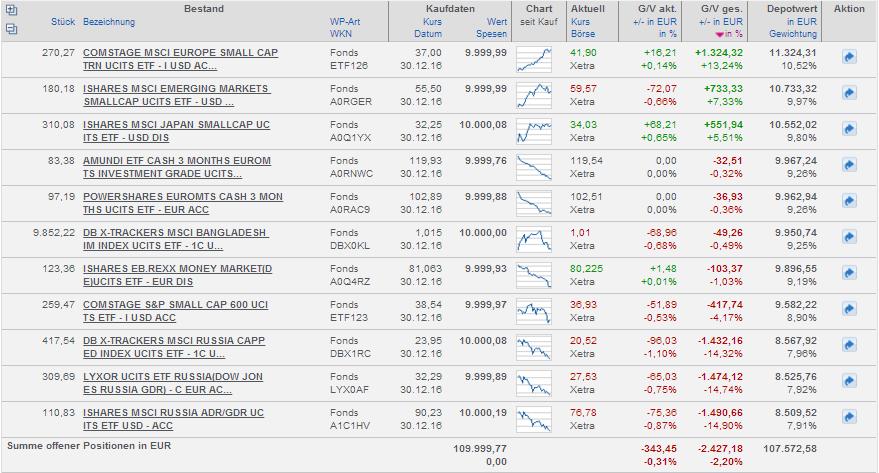Sort by G/V ges. +/- in EUR header
879x473 pixels.
720,22
